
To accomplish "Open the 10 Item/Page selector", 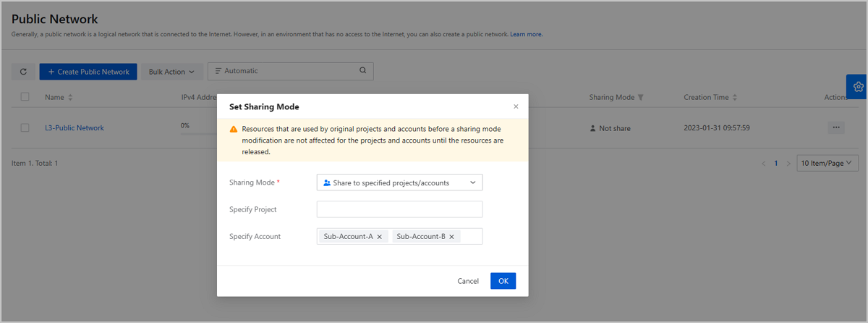I will pos(827,164).
